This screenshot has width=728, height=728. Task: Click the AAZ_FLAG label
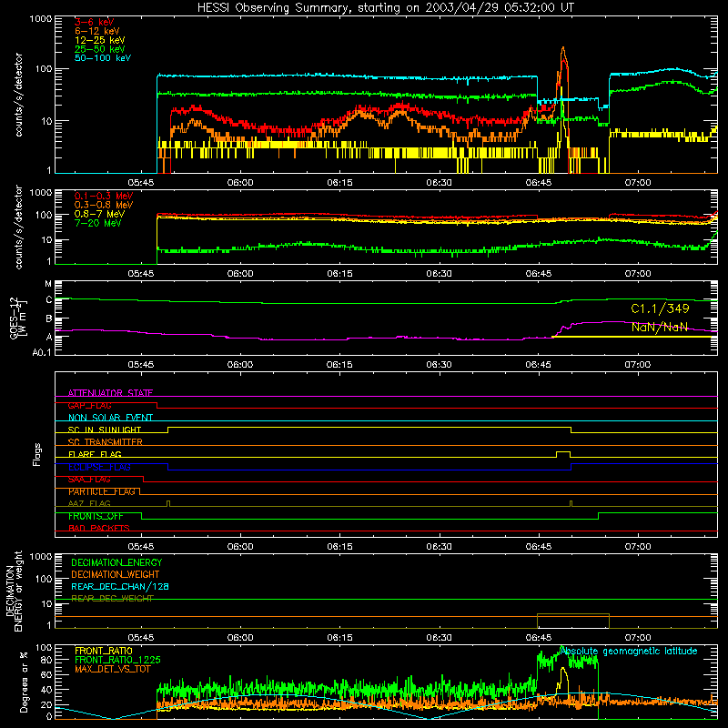[x=89, y=503]
